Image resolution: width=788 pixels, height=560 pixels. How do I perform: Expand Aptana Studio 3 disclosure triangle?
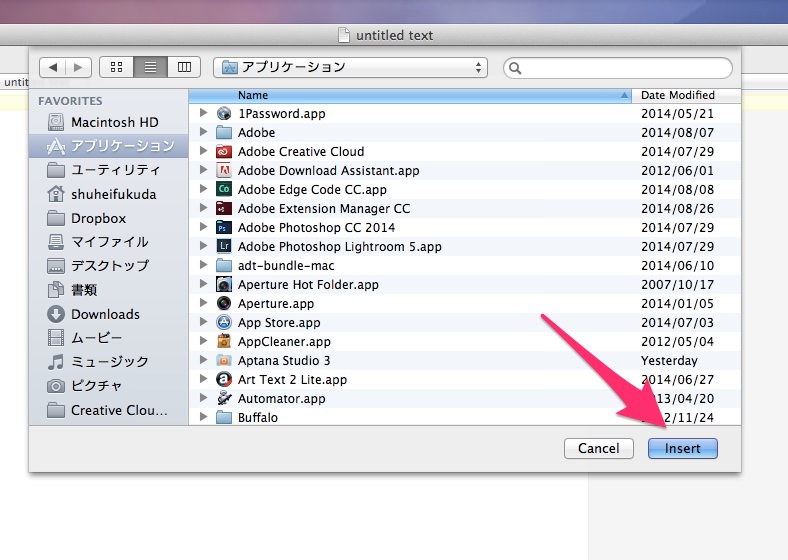pos(203,359)
